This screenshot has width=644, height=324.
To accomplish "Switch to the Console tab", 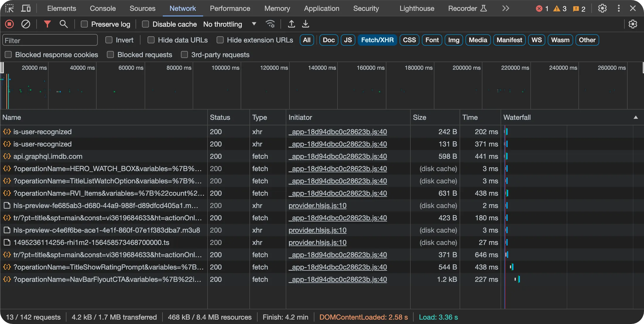I will (103, 8).
